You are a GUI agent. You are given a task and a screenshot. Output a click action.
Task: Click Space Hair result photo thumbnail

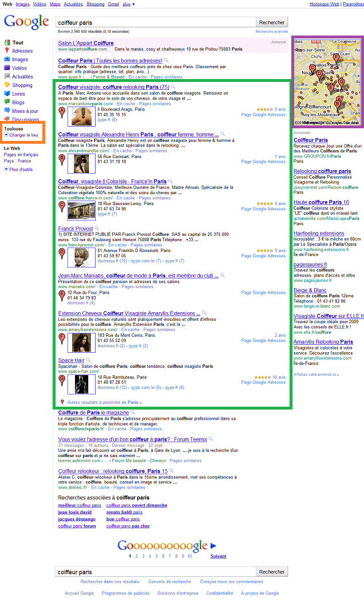[81, 384]
